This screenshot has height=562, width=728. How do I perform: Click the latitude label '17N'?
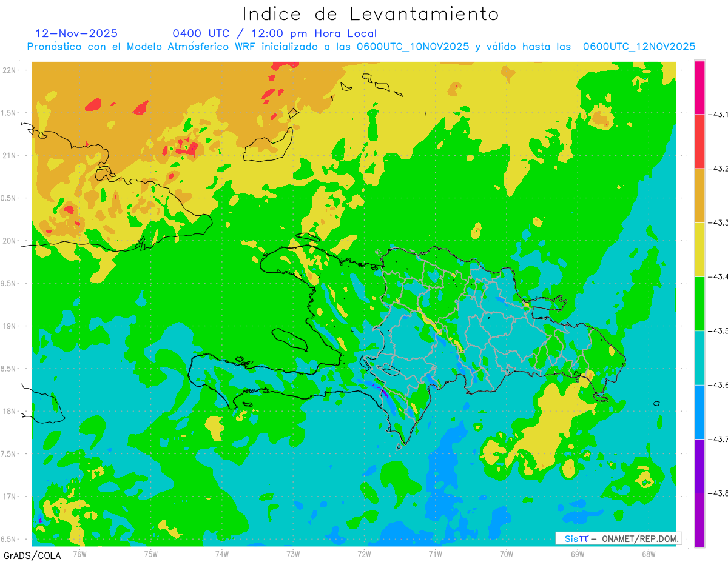tap(10, 497)
